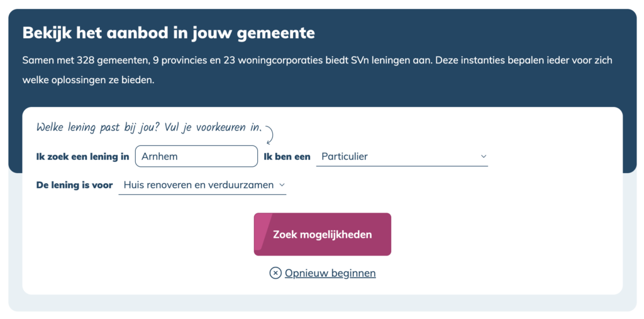Click the circled X reset icon
This screenshot has width=644, height=319.
pos(275,273)
